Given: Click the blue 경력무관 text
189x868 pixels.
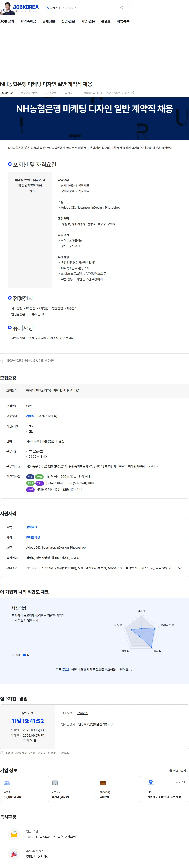Looking at the screenshot, I should coord(32,527).
